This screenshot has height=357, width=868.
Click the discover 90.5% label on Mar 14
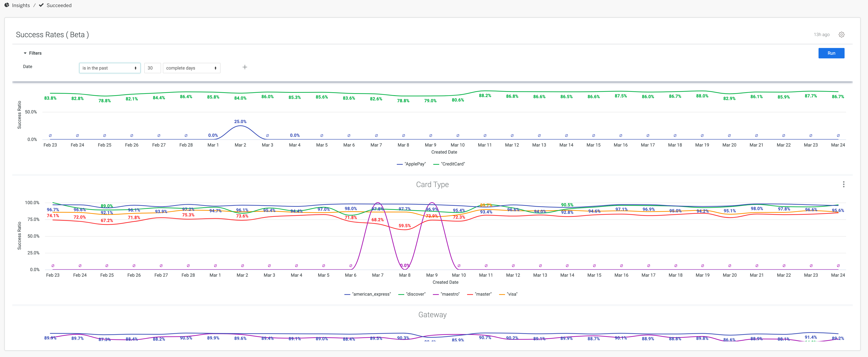567,205
